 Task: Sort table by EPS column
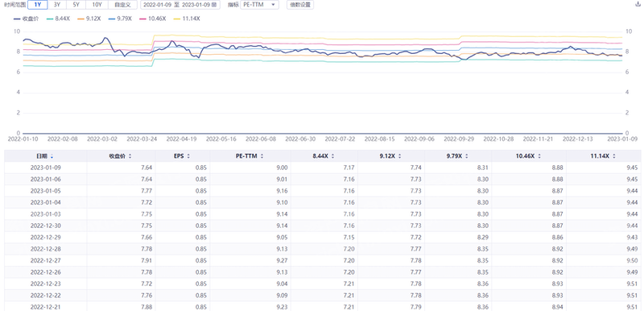(182, 156)
